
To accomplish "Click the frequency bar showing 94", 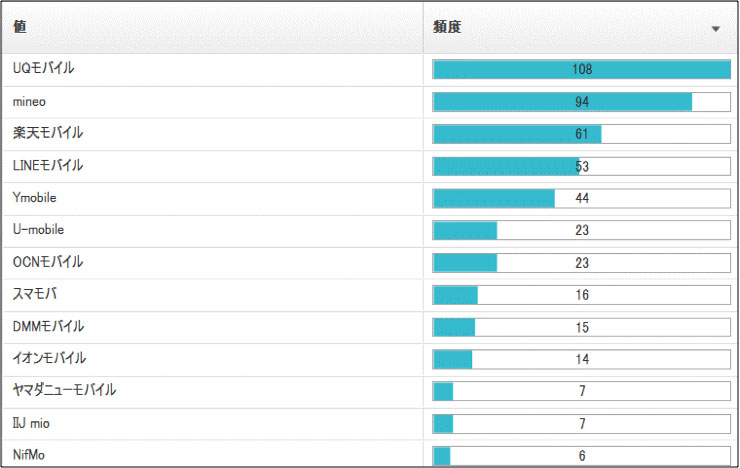I will click(x=581, y=102).
